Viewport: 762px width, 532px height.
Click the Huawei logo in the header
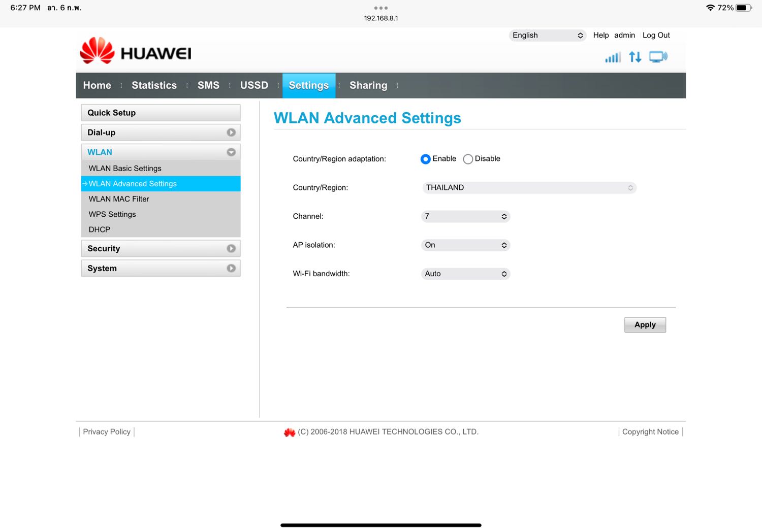135,51
